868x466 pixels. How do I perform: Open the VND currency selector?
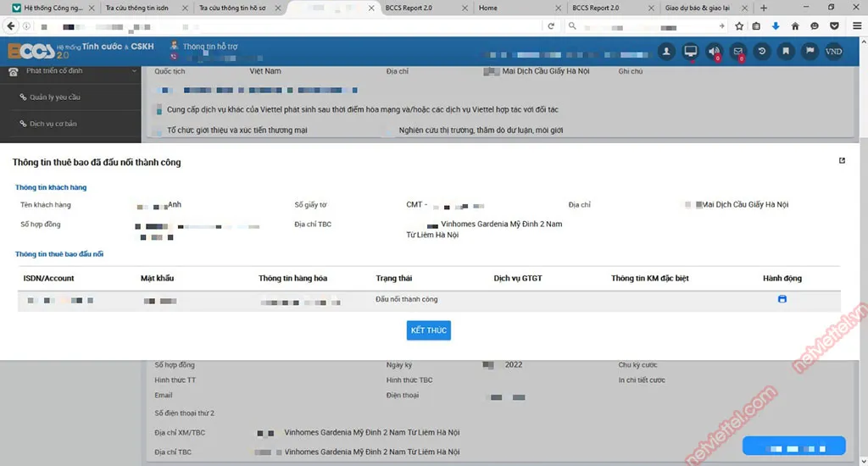(x=833, y=52)
